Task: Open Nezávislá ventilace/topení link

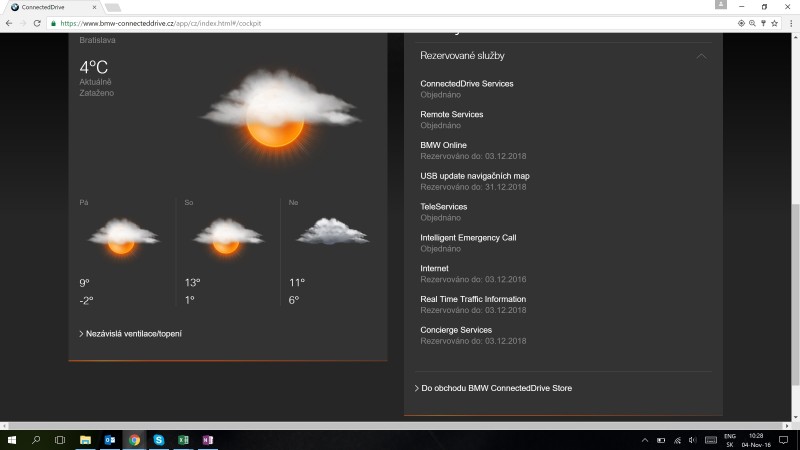Action: (x=131, y=334)
